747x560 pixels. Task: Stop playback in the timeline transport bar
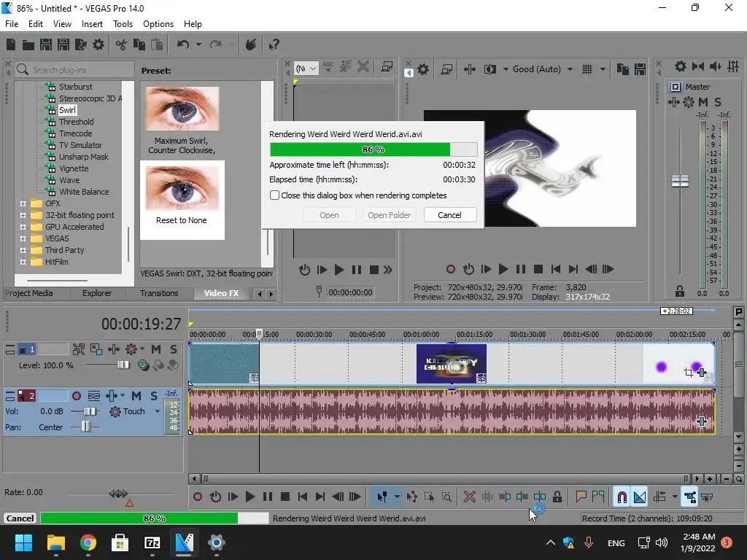click(x=285, y=497)
